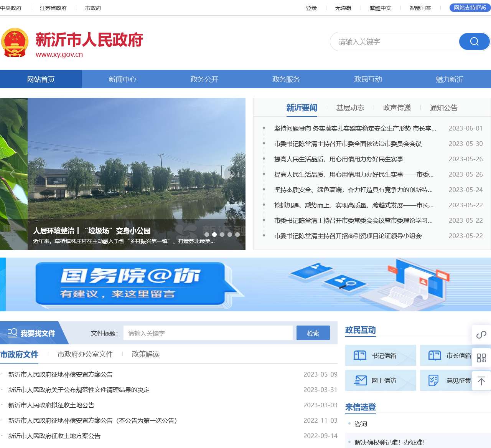This screenshot has height=448, width=491.
Task: Open the 意见征集 feedback form icon
Action: point(434,380)
